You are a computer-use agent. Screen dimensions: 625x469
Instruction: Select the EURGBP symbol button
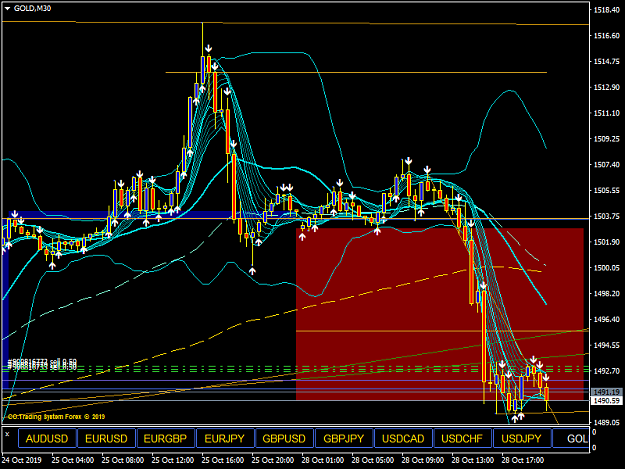click(x=165, y=438)
